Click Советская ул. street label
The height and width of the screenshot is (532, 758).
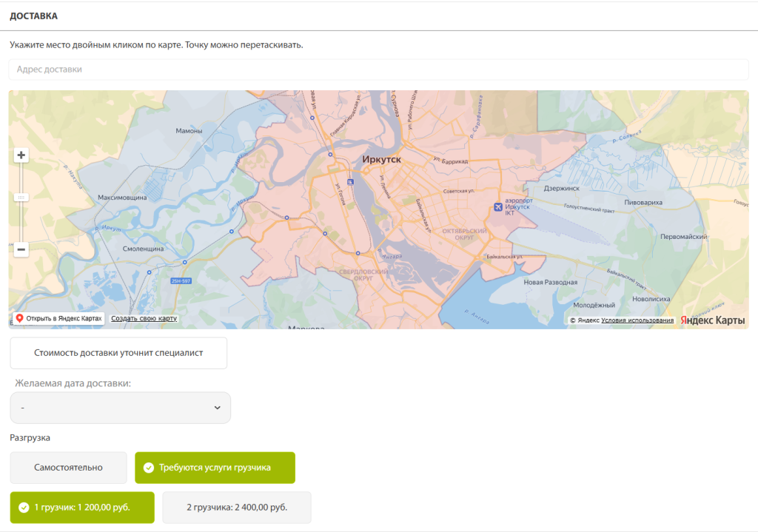tap(459, 191)
